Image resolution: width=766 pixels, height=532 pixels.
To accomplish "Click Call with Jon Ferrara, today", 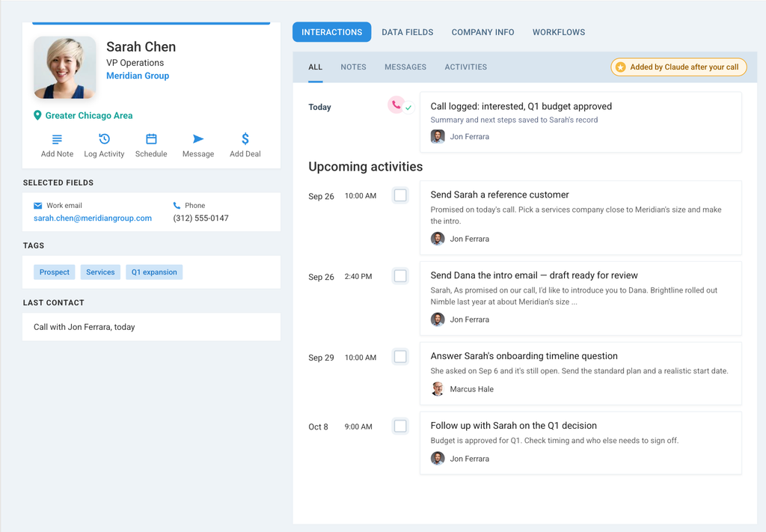I will [84, 327].
